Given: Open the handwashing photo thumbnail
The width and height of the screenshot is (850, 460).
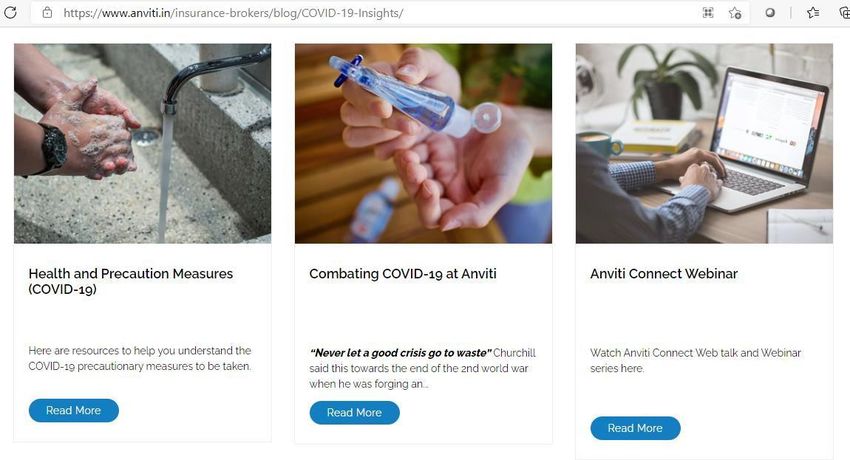Looking at the screenshot, I should (143, 144).
